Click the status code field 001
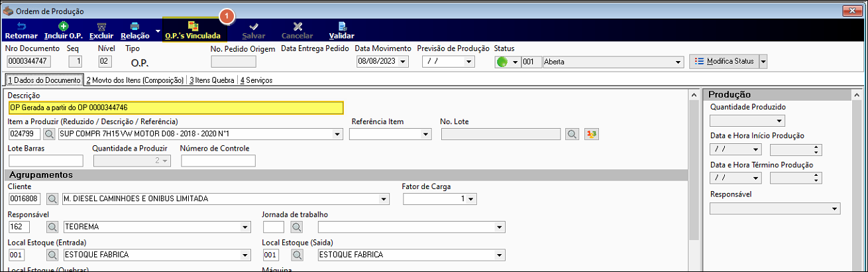Image resolution: width=868 pixels, height=272 pixels. (531, 62)
